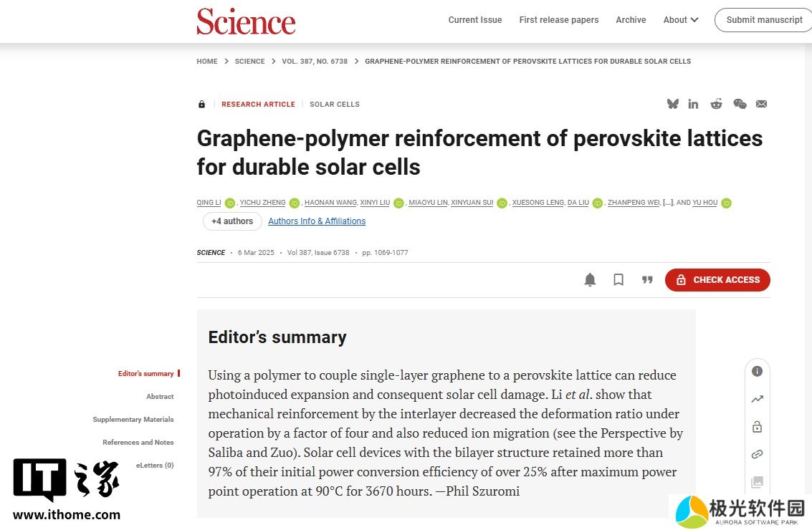
Task: Open the info circle side panel icon
Action: [x=757, y=371]
